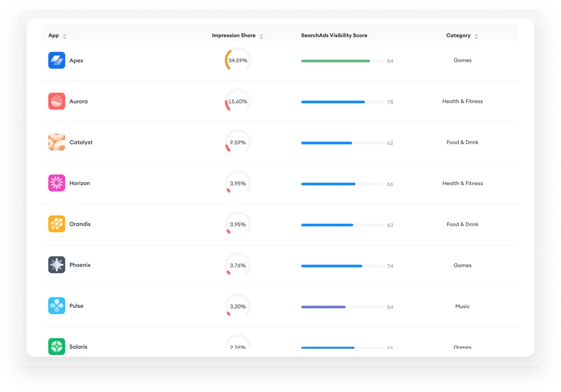Open the Phoenix app name link
The height and width of the screenshot is (392, 561).
[x=80, y=265]
